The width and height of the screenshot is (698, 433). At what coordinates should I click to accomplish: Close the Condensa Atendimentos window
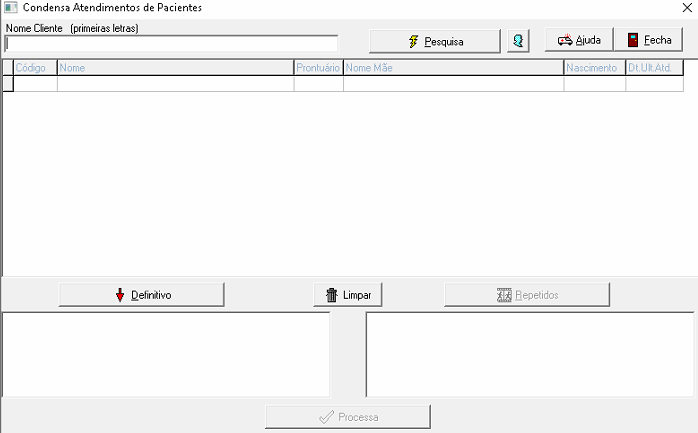[687, 8]
